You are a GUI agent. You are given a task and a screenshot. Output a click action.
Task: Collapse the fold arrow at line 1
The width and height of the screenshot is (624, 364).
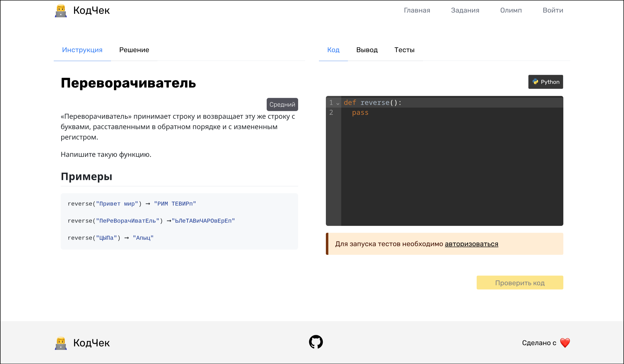tap(338, 103)
